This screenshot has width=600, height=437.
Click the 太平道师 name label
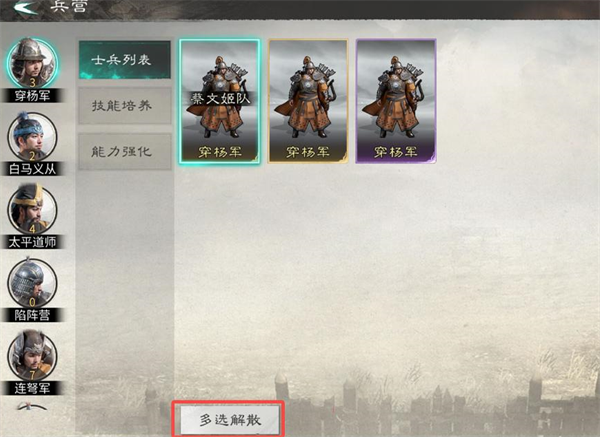click(32, 242)
